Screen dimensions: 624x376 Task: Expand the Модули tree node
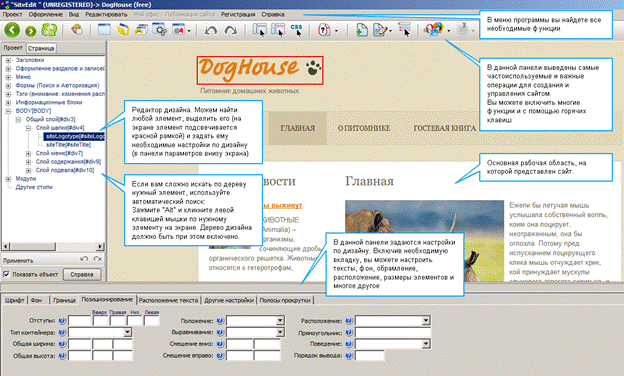pyautogui.click(x=8, y=179)
